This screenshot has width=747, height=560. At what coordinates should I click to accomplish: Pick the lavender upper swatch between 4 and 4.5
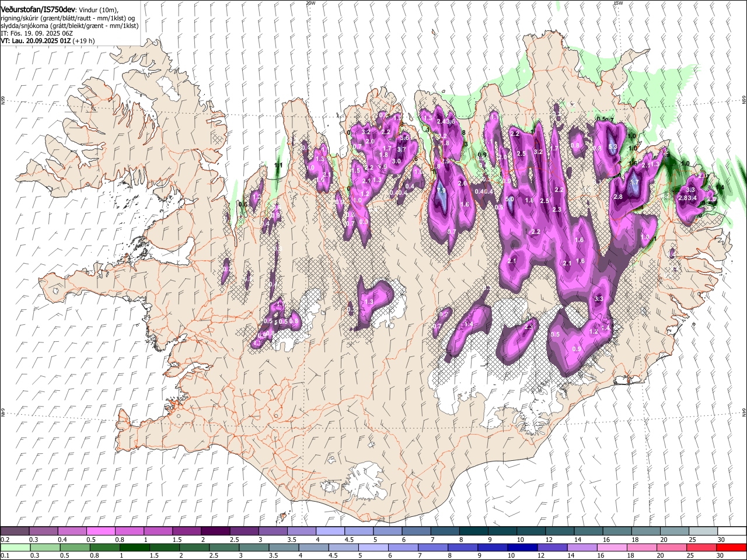point(330,531)
